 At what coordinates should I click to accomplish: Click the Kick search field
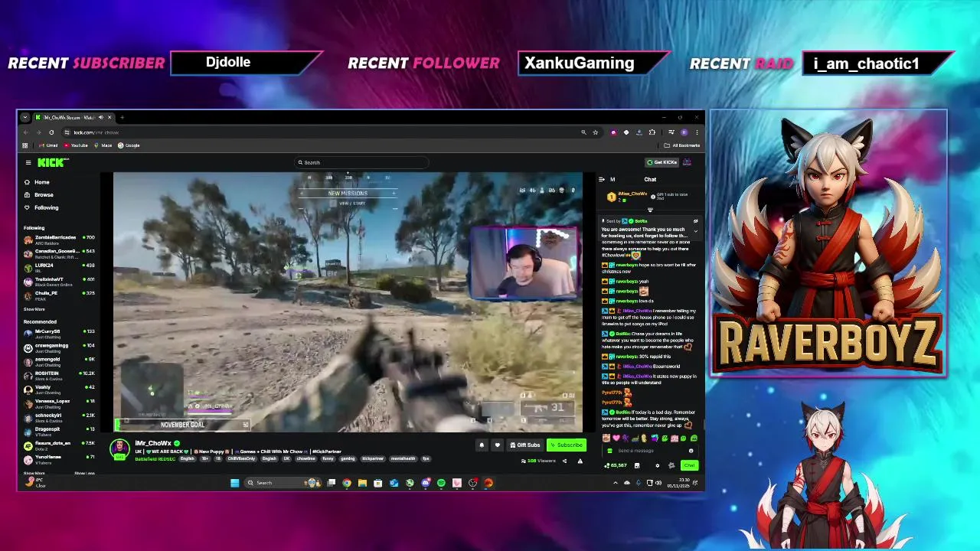[360, 162]
